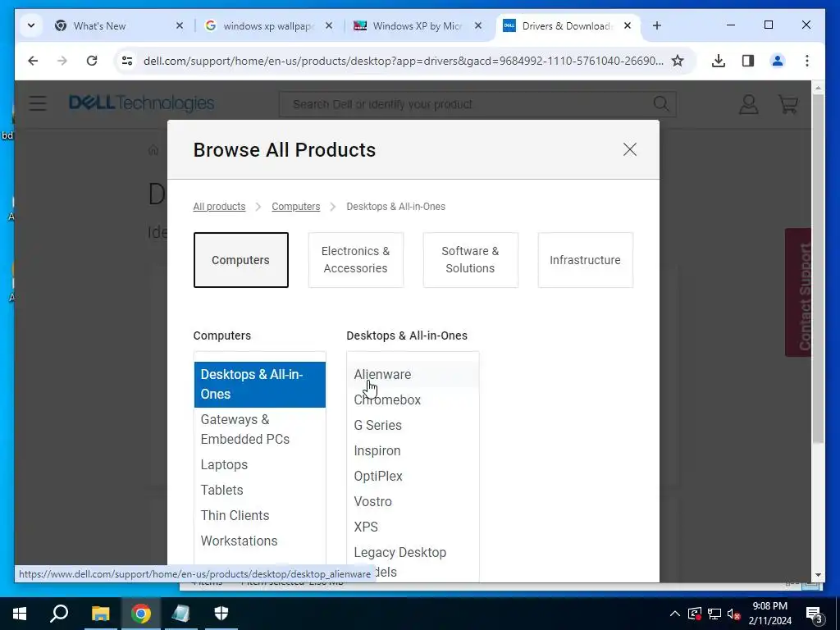The height and width of the screenshot is (630, 840).
Task: Click Chrome icon in taskbar
Action: pos(141,614)
